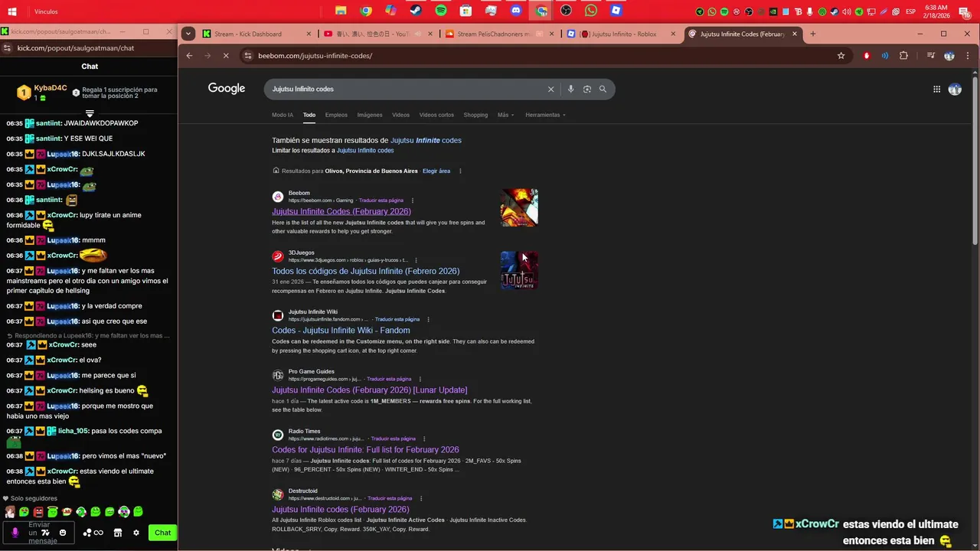Image resolution: width=980 pixels, height=551 pixels.
Task: Click the Google logo
Action: [x=227, y=89]
